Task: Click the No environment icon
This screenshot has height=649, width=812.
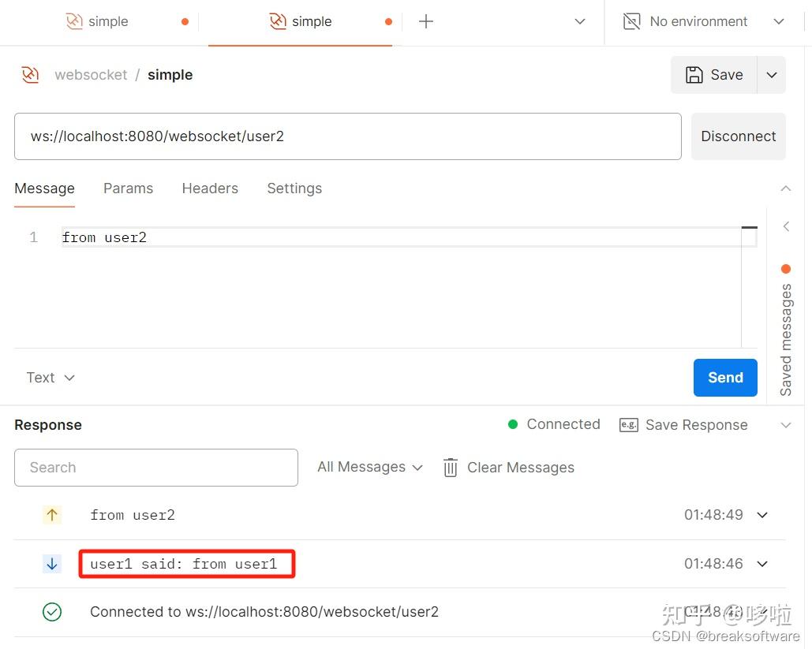Action: (x=631, y=21)
